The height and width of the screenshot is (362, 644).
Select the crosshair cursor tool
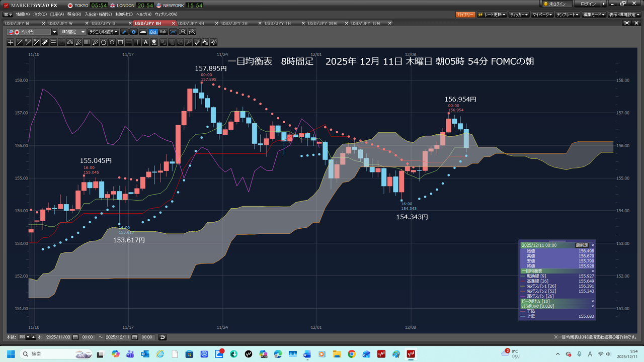click(x=11, y=42)
